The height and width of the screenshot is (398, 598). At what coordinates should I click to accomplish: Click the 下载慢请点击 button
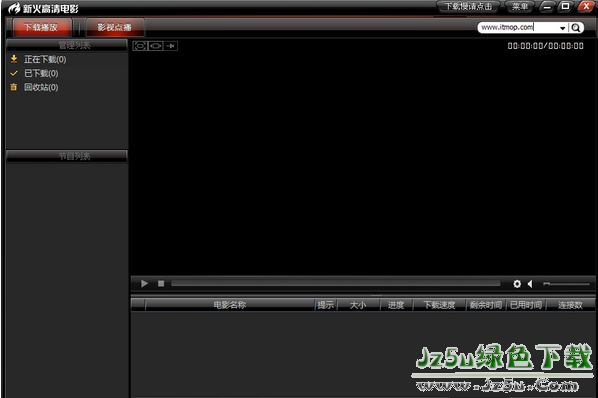468,6
